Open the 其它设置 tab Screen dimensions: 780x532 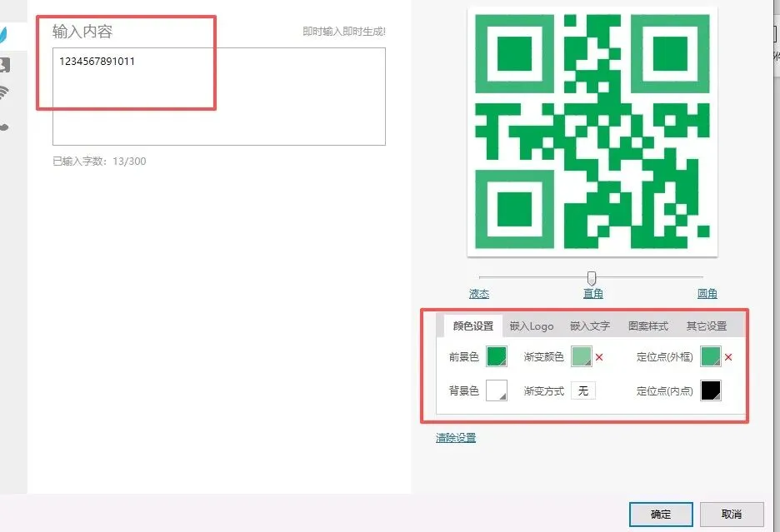click(707, 326)
